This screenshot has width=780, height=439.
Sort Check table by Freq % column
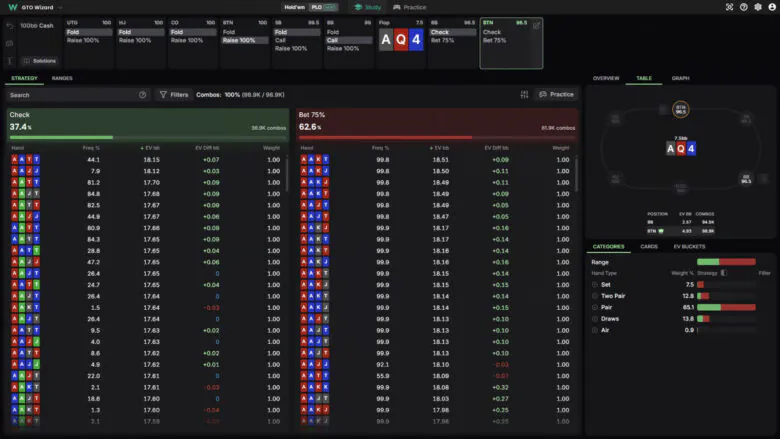click(x=91, y=148)
